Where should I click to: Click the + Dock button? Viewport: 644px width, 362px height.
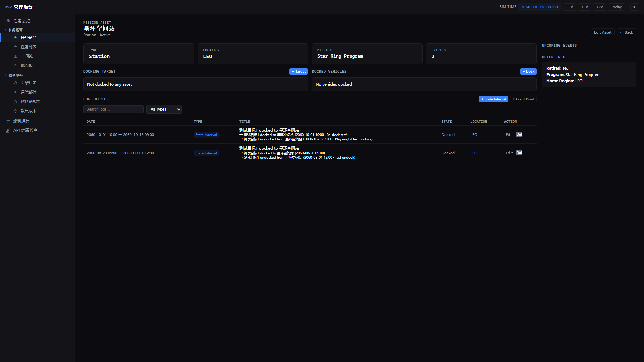(528, 72)
